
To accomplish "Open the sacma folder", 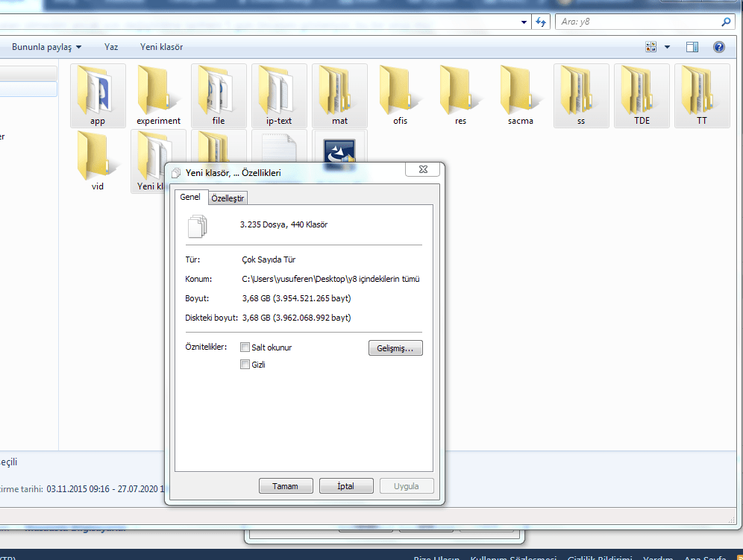I will 521,95.
